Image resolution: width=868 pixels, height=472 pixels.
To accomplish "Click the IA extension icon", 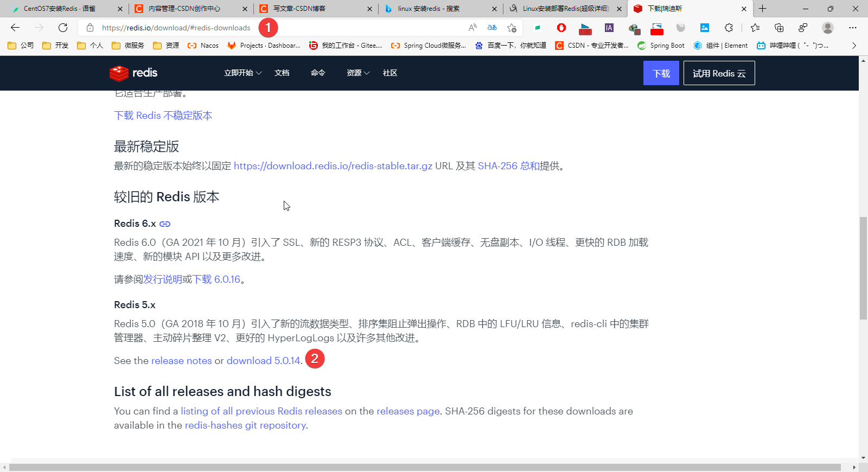I will coord(609,28).
